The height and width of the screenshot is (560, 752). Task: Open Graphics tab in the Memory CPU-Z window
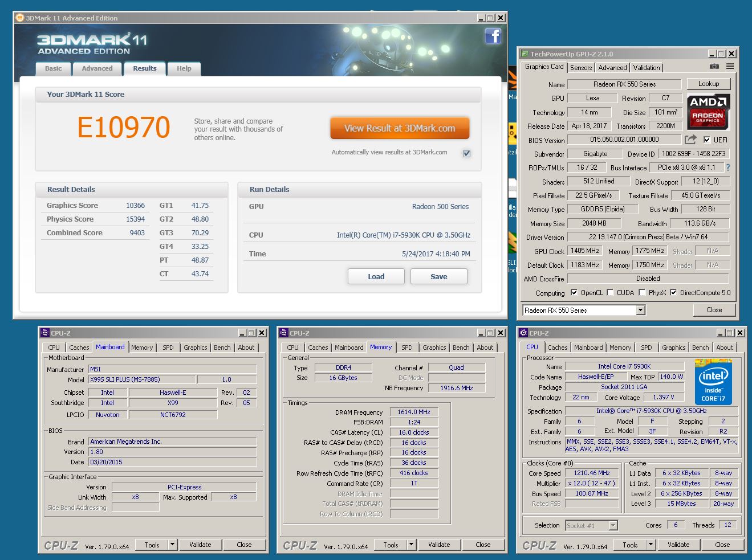point(434,348)
